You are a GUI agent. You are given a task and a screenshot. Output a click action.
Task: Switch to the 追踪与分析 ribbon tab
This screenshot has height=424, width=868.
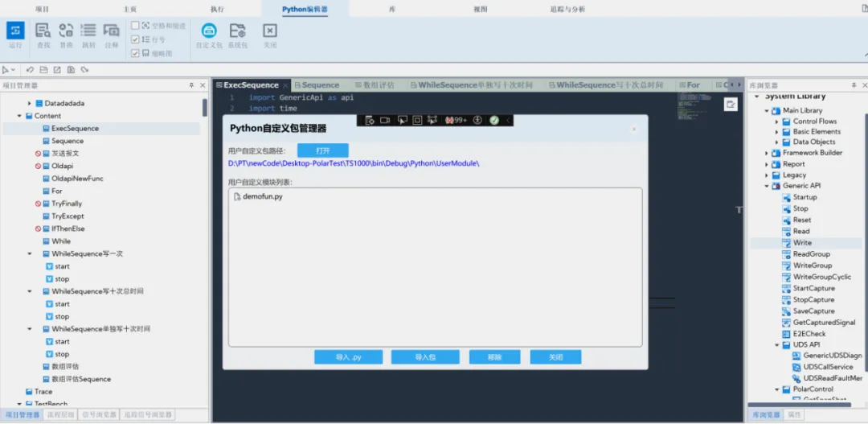[x=567, y=9]
